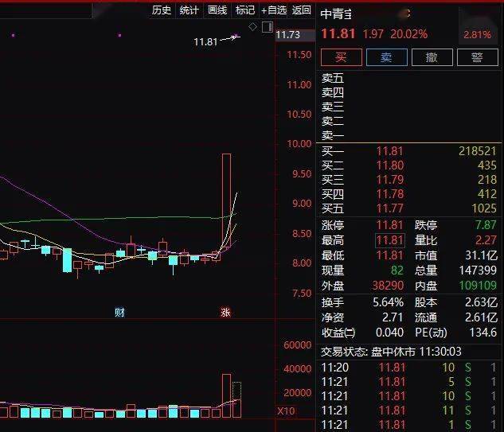The width and height of the screenshot is (504, 432).
Task: Click the tallest red volume bar
Action: (x=226, y=395)
